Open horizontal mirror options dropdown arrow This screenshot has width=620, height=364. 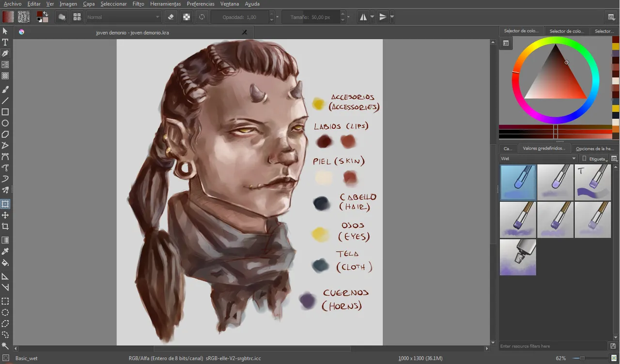372,17
